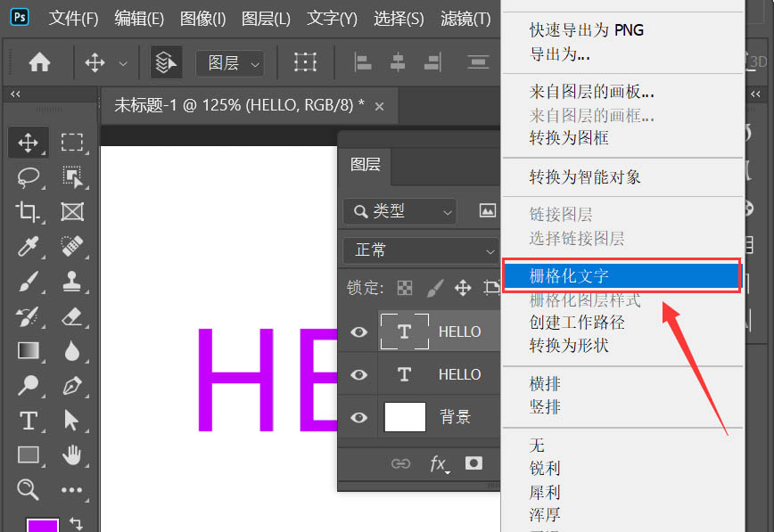The image size is (774, 532).
Task: Open the 滤镜 menu
Action: click(x=464, y=18)
